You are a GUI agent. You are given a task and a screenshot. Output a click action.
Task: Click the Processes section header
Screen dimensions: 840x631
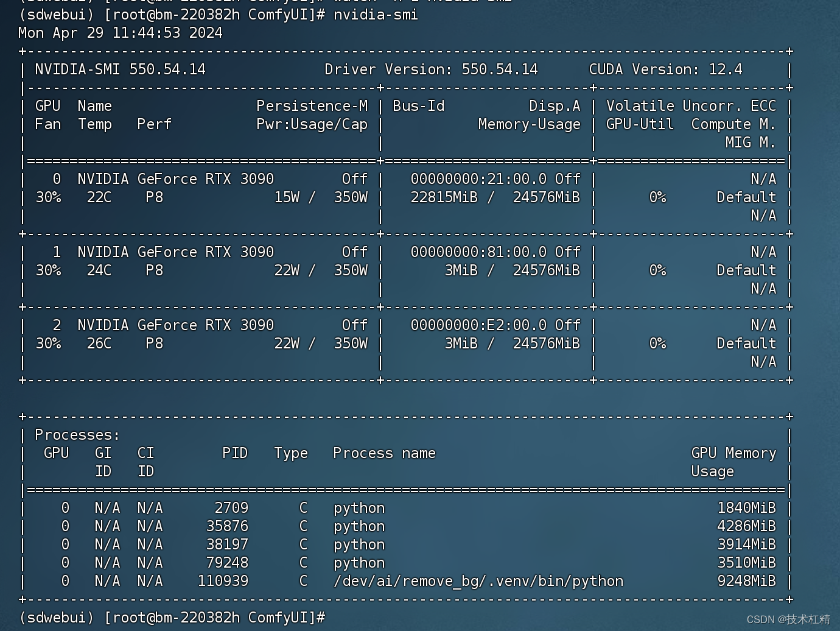(x=76, y=434)
